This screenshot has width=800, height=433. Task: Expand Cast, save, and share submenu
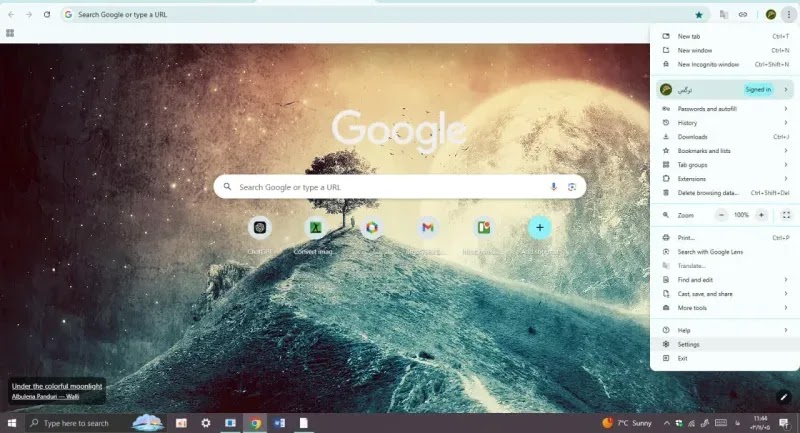[x=724, y=294]
